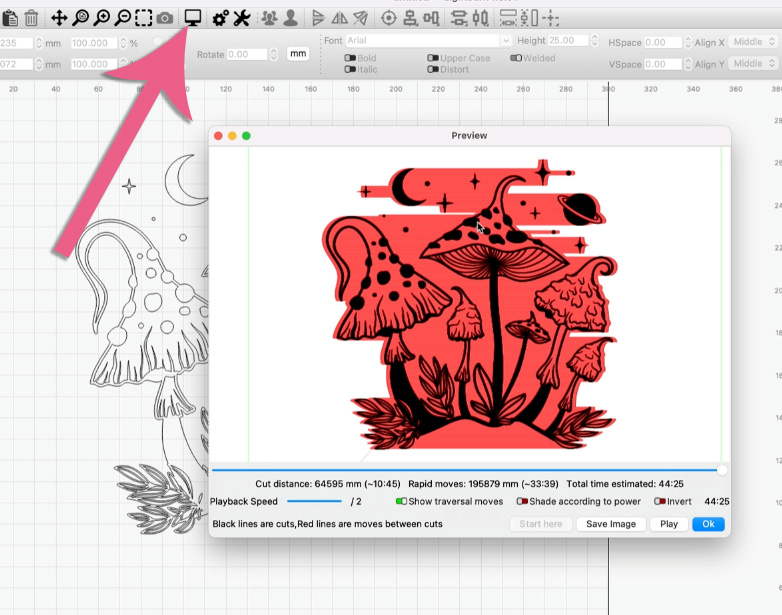Click the dashed-rectangle frame selection icon
This screenshot has width=782, height=615.
[x=144, y=18]
